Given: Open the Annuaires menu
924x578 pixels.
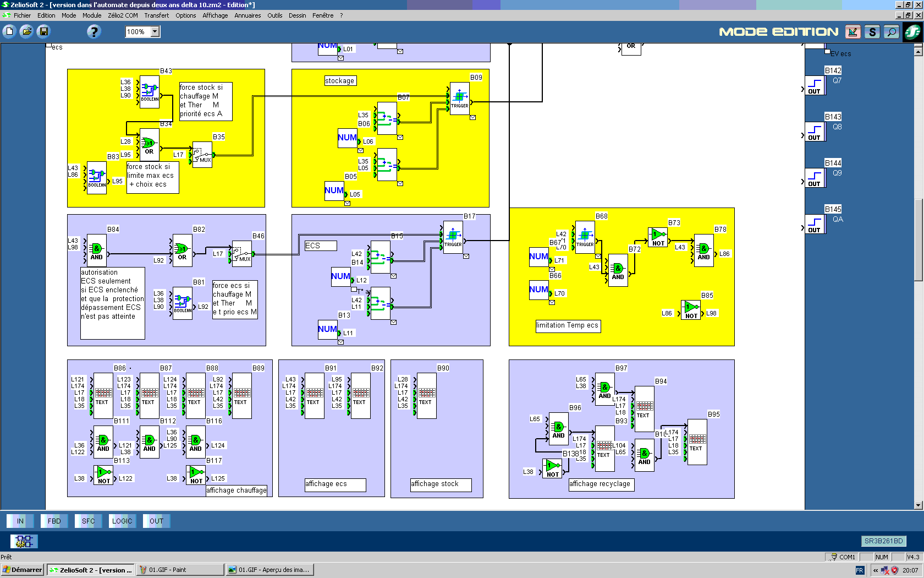Looking at the screenshot, I should (248, 15).
